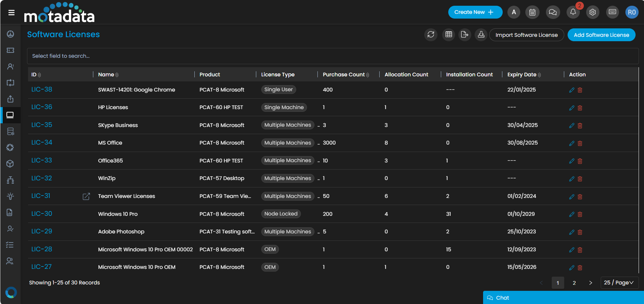Edit the LIC-34 MS Office license
The width and height of the screenshot is (644, 304).
click(572, 144)
